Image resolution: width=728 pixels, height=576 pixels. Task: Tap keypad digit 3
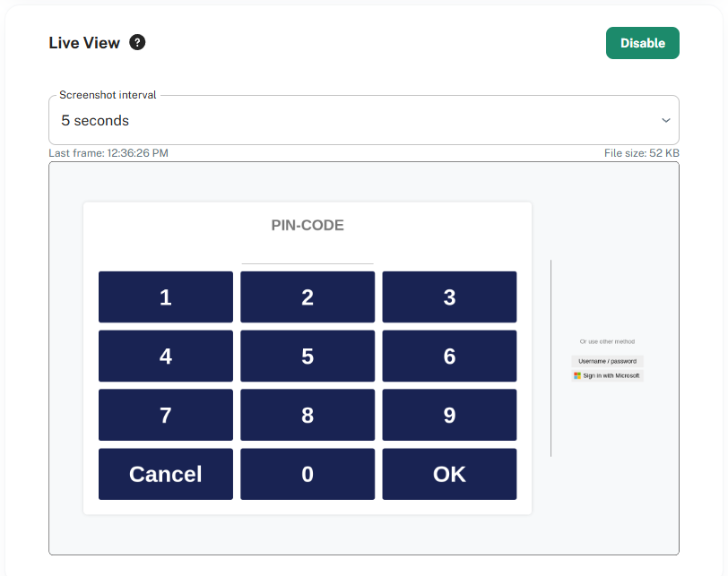coord(449,297)
